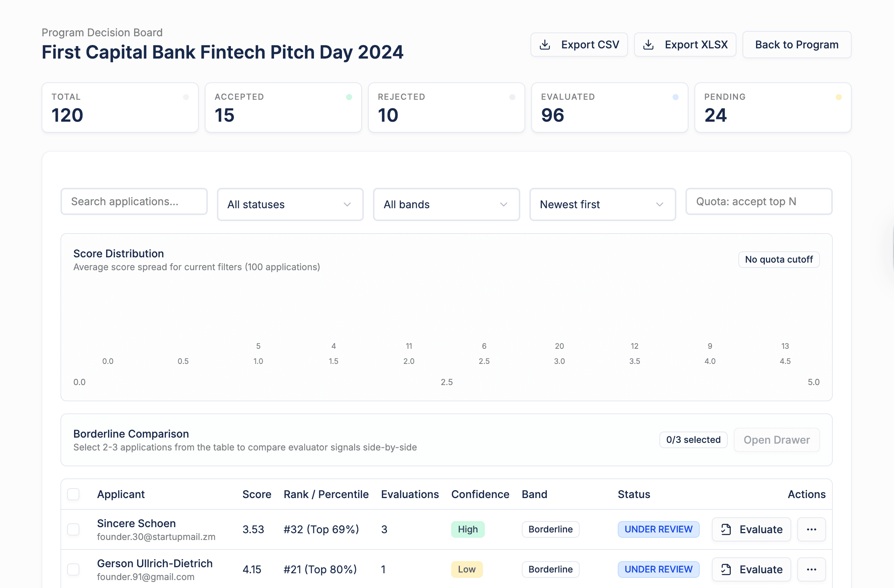Click the green status dot on the Accepted card
This screenshot has width=894, height=588.
pyautogui.click(x=349, y=97)
